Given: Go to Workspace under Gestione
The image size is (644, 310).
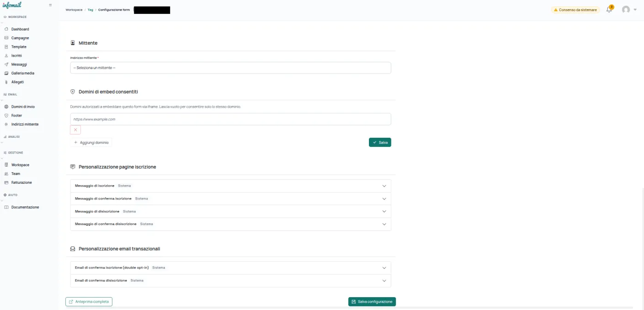Looking at the screenshot, I should (x=20, y=165).
